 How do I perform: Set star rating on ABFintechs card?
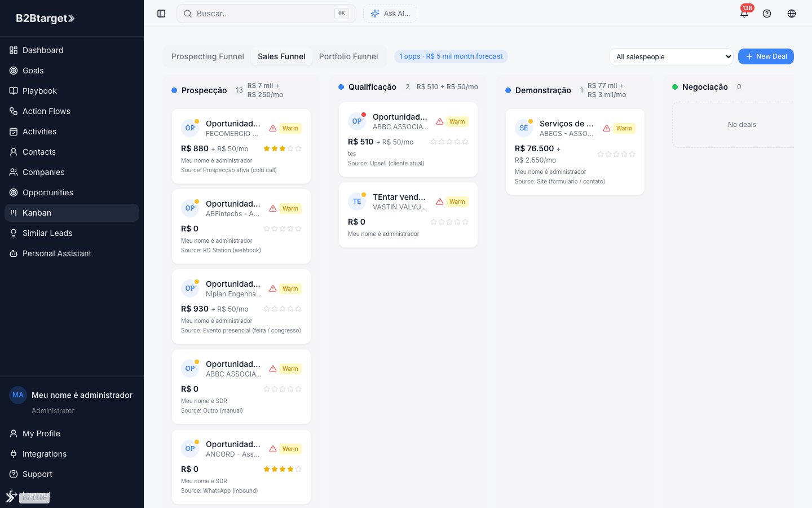point(283,229)
